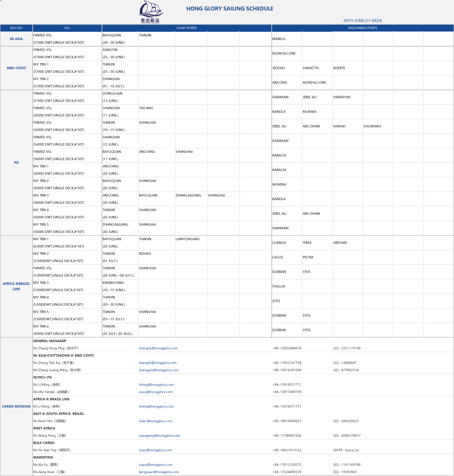
Task: Click the (63000 DWT,SINGLE DECK,4*36T) cell
Action: click(67, 246)
